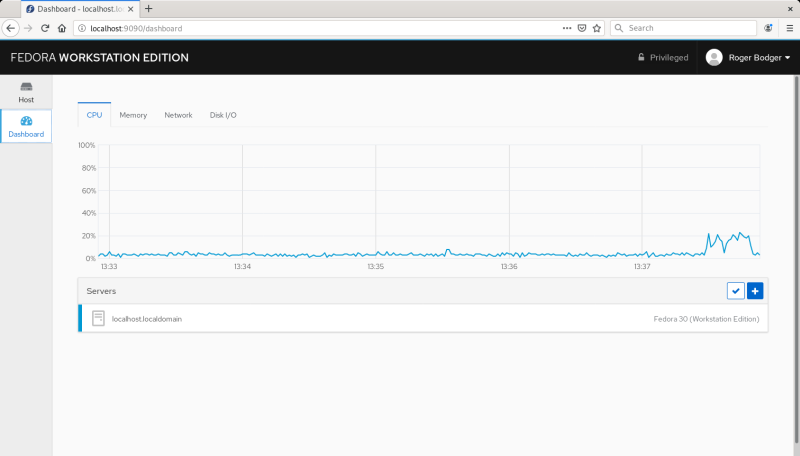Click the localhost.localdomain server icon
Screen dimensions: 800x456
[x=98, y=318]
